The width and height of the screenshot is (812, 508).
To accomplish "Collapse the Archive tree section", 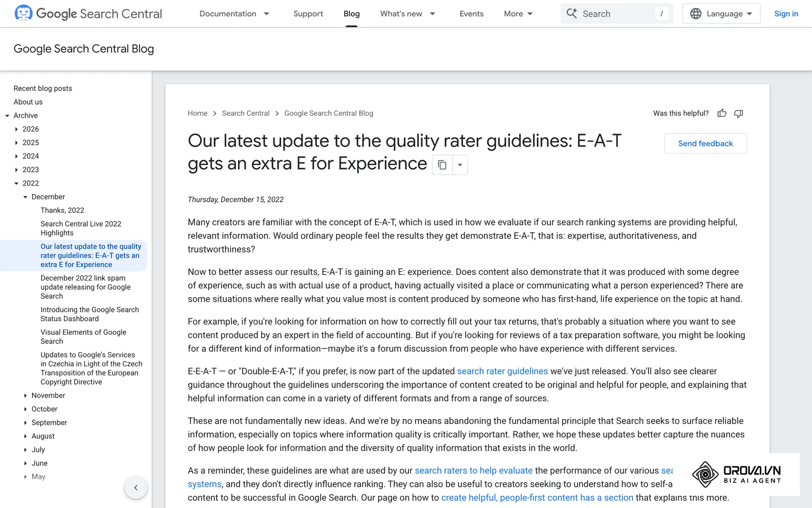I will click(x=8, y=116).
